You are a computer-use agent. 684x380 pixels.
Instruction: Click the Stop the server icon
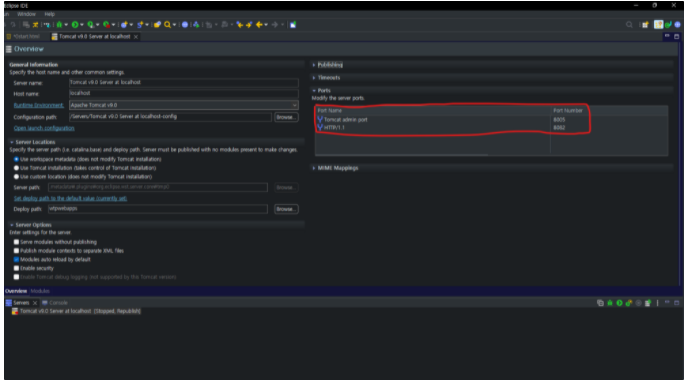click(638, 303)
